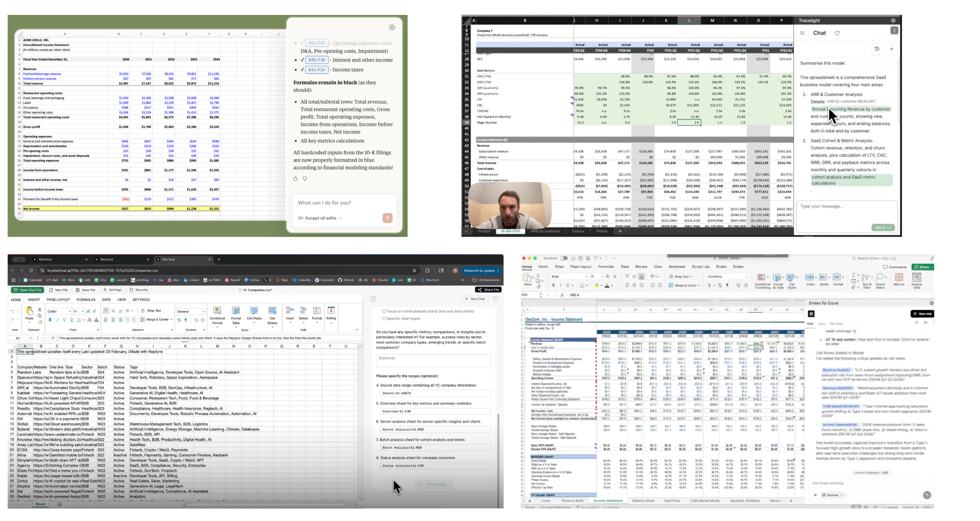This screenshot has width=980, height=521.
Task: Click the Send button in Tracelight chat
Action: coord(882,228)
